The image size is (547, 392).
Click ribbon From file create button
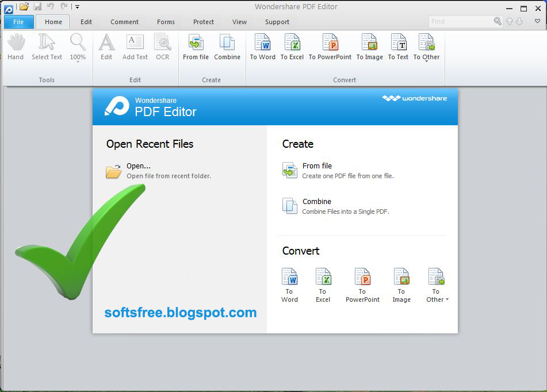coord(196,48)
